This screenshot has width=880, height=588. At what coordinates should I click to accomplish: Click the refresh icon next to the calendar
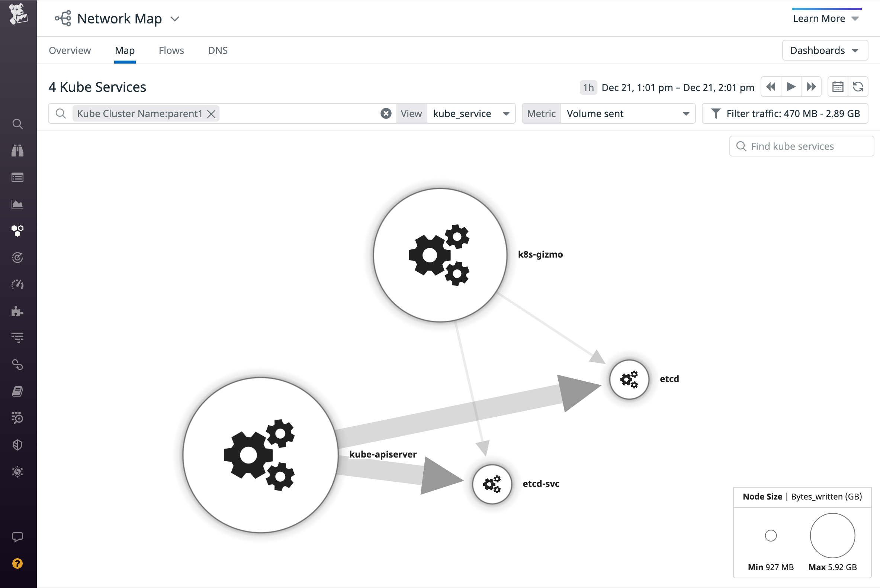pyautogui.click(x=858, y=87)
